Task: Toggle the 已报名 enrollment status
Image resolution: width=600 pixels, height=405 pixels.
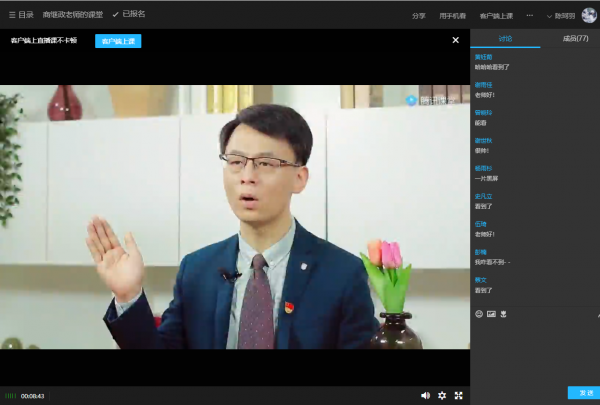Action: 128,15
